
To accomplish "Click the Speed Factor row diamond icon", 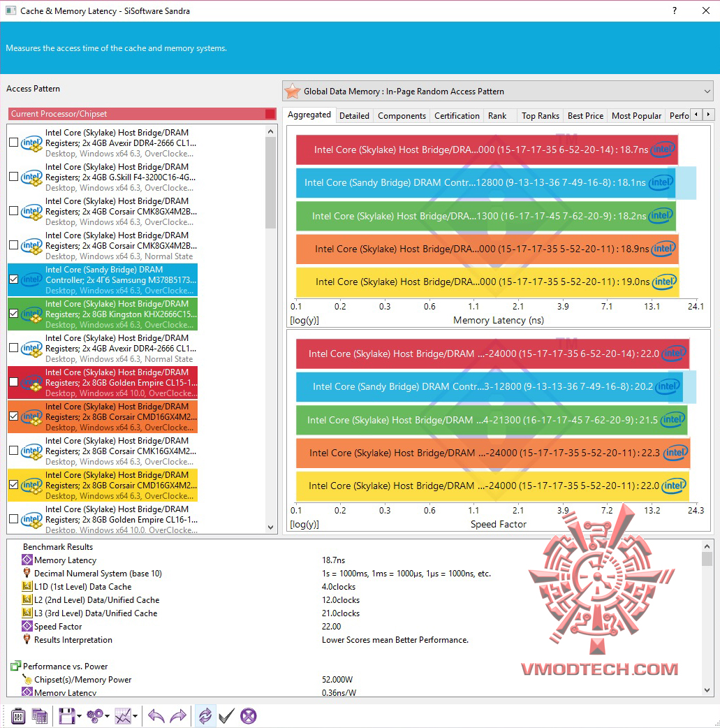I will point(27,626).
